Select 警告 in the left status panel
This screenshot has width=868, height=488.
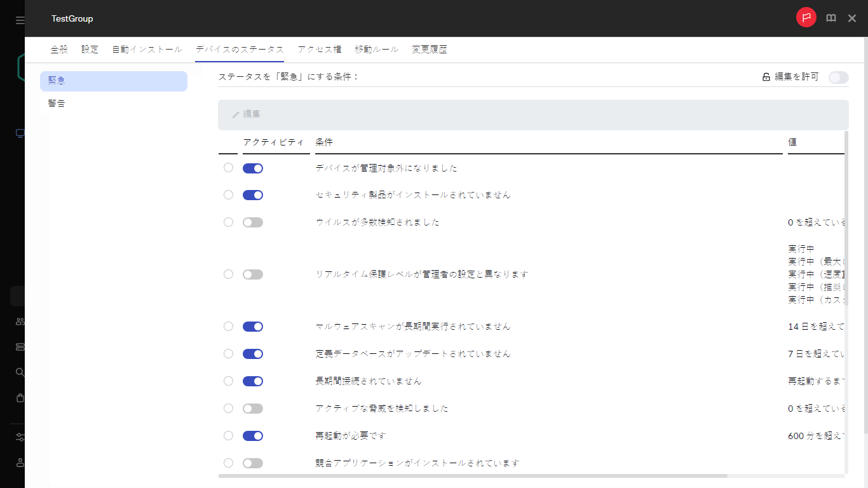click(x=57, y=103)
